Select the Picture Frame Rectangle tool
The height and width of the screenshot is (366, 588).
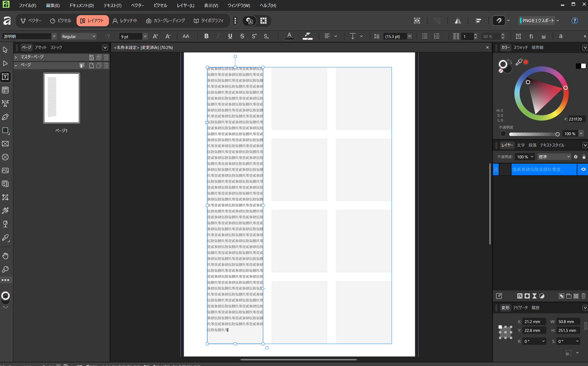point(5,144)
